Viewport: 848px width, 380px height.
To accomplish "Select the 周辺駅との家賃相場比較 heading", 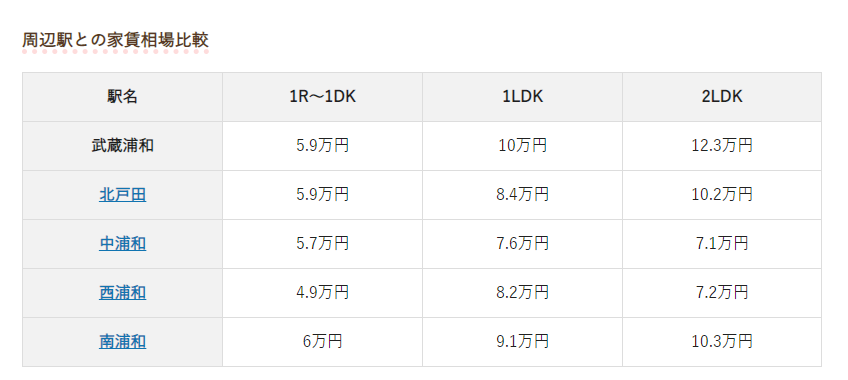I will [x=115, y=40].
